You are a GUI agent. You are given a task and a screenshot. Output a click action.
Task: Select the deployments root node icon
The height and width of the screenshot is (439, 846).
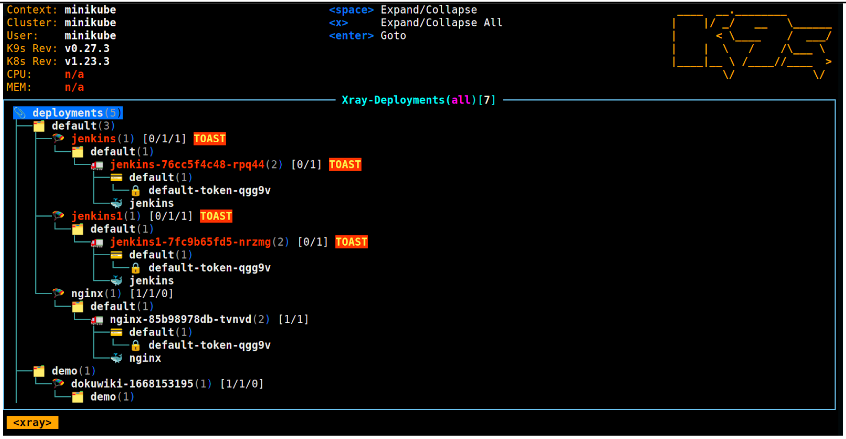point(20,113)
